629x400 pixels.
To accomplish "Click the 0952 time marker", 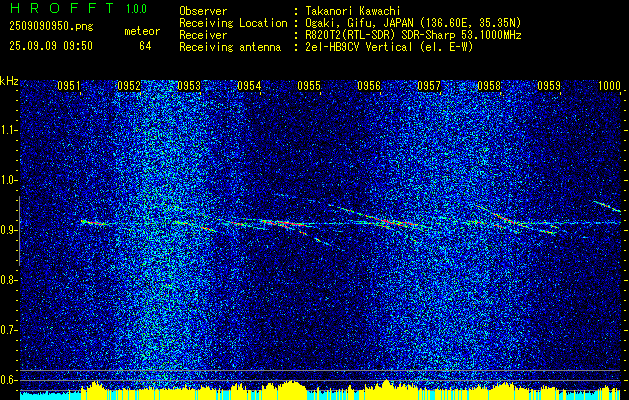I will 129,86.
